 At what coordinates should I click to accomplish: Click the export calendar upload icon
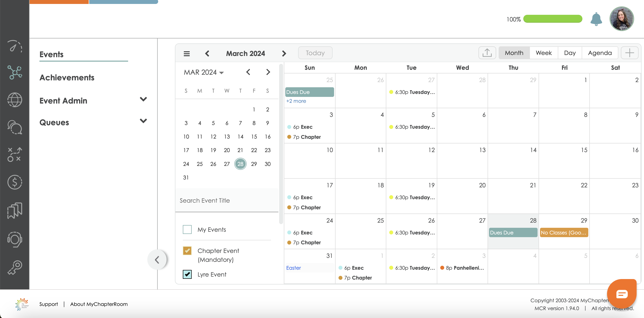pos(487,53)
